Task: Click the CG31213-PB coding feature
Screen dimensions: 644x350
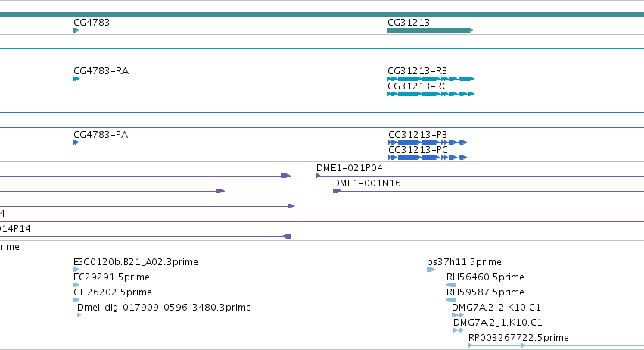Action: (428, 142)
